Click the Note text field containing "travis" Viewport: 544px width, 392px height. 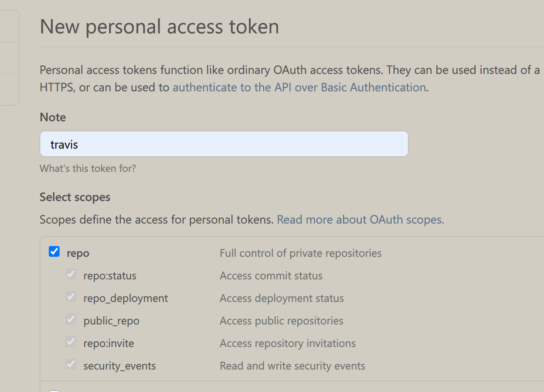(x=224, y=144)
